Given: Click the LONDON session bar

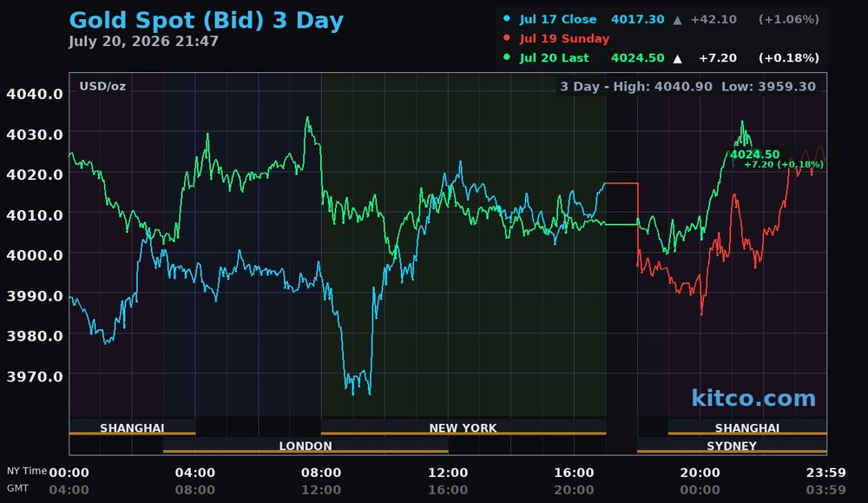Looking at the screenshot, I should (x=306, y=446).
